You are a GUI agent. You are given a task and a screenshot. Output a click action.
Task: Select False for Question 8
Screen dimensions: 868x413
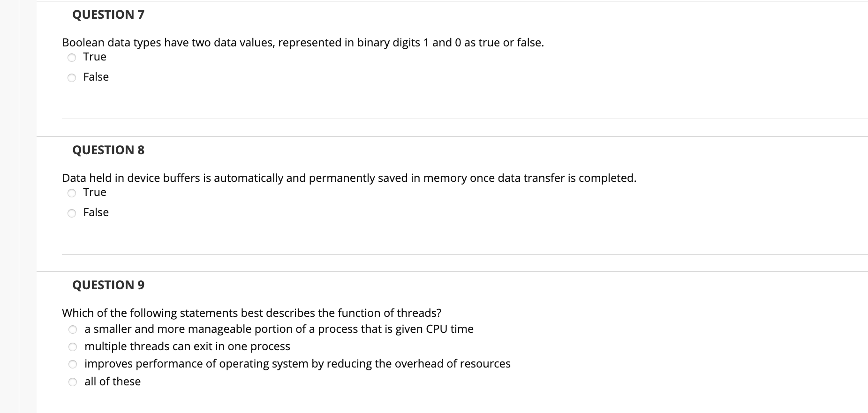[x=71, y=213]
